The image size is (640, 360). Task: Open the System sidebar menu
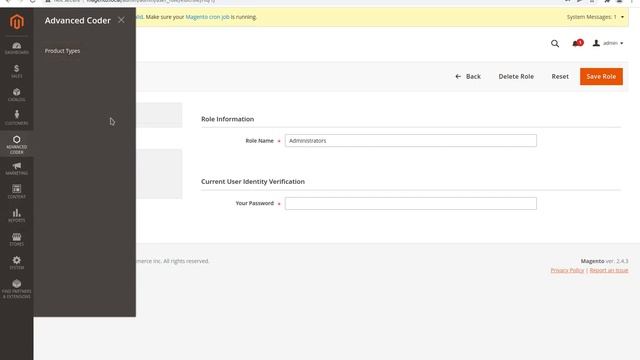click(17, 262)
